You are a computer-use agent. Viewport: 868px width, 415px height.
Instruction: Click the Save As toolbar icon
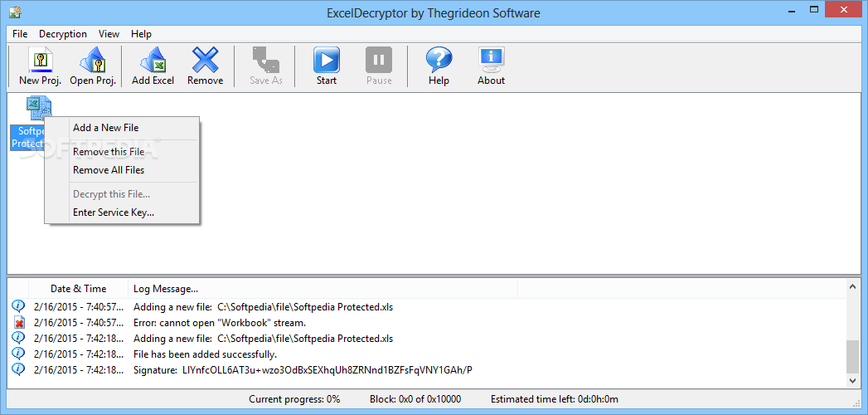[x=266, y=60]
